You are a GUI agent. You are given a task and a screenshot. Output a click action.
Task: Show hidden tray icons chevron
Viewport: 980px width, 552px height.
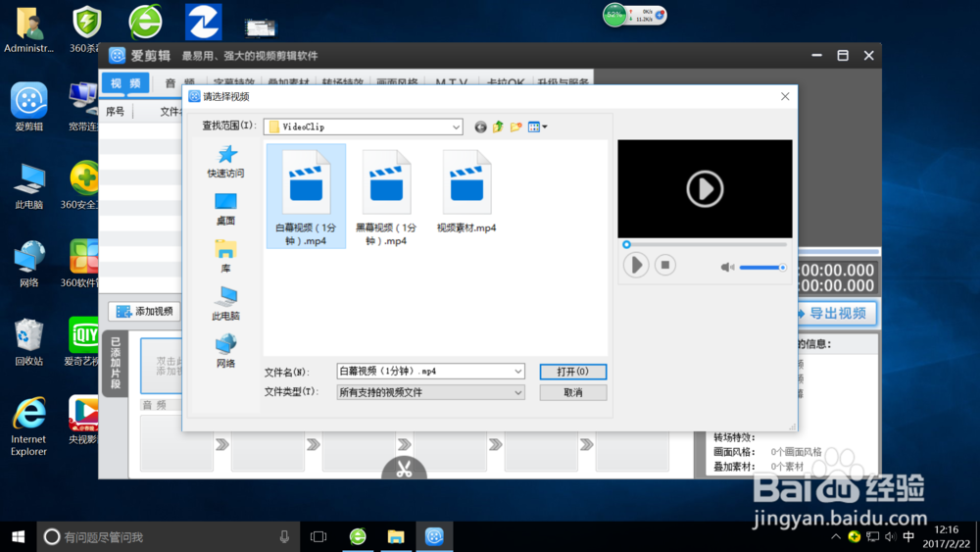point(836,537)
